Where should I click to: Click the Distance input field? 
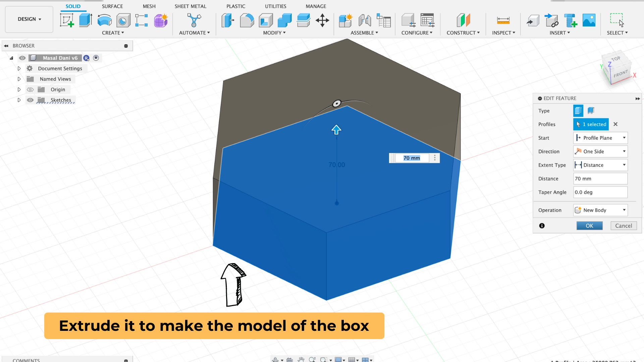(x=599, y=178)
